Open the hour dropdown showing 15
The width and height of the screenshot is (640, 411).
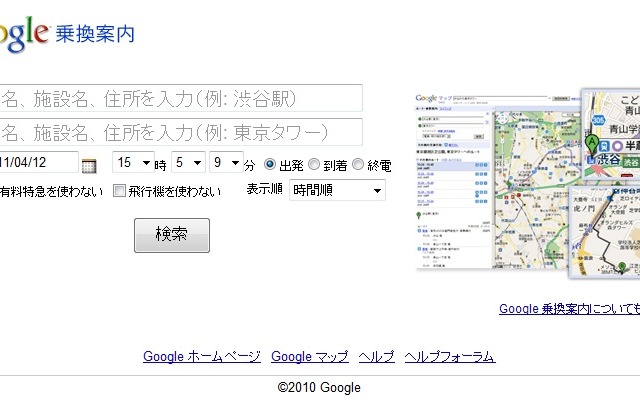click(x=133, y=162)
